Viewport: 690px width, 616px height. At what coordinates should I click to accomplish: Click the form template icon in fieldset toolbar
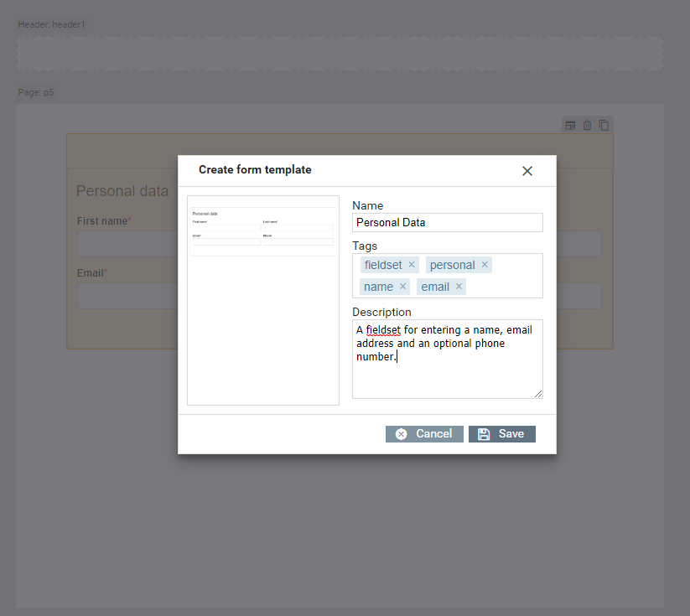point(570,126)
